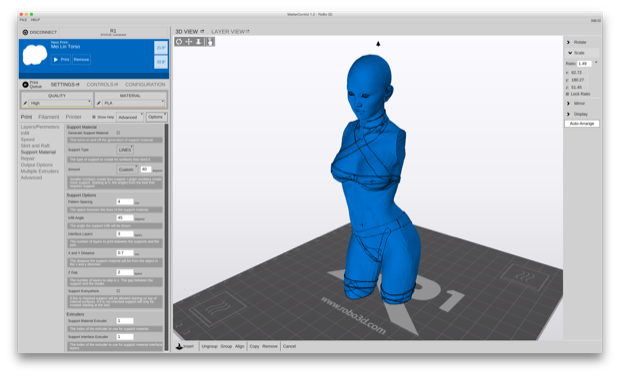Select the Filament settings tab
Image resolution: width=620 pixels, height=377 pixels.
49,117
